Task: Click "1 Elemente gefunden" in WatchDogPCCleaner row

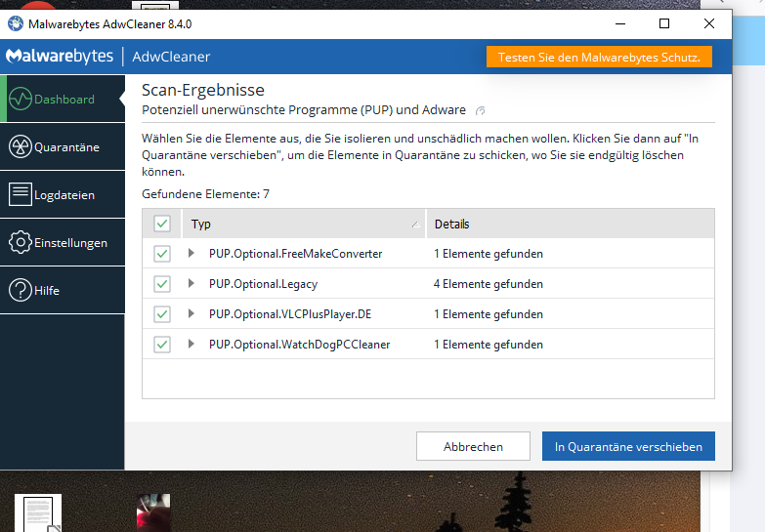Action: point(489,345)
